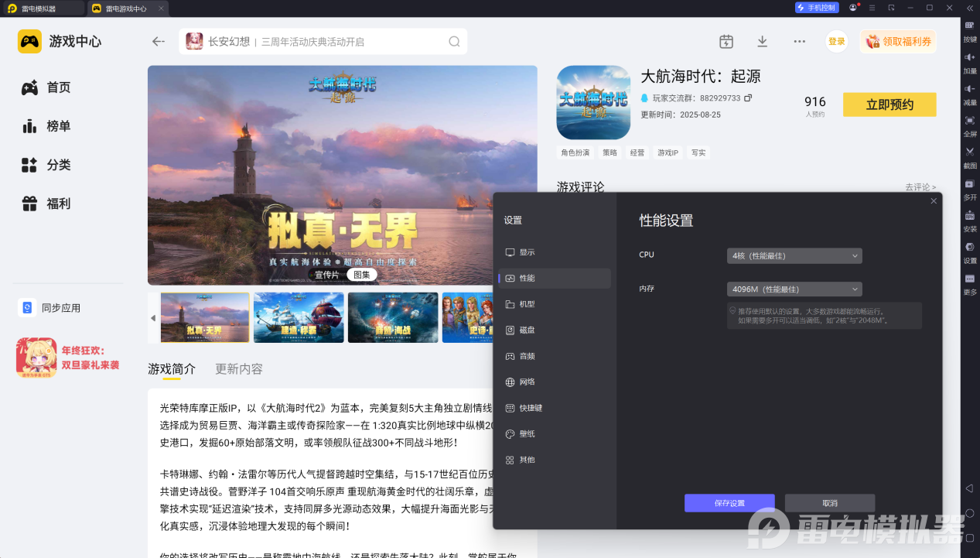
Task: Toggle fullscreen (全屏) mode in sidebar
Action: [x=969, y=121]
